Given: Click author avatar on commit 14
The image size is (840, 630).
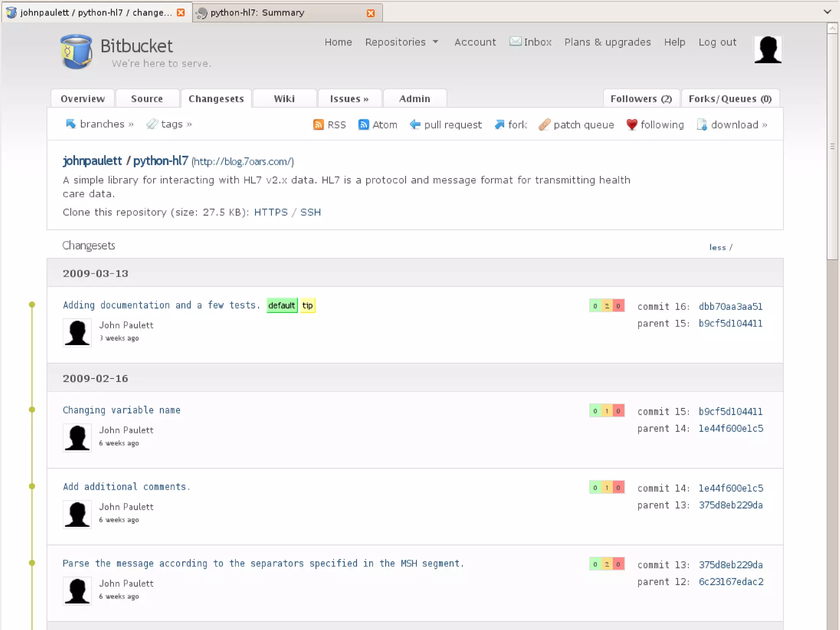Looking at the screenshot, I should pyautogui.click(x=77, y=514).
